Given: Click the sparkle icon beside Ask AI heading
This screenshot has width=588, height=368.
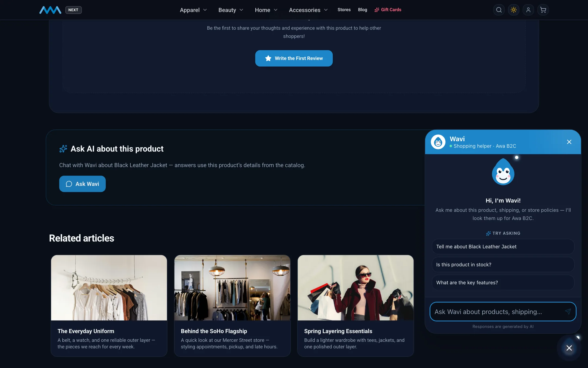Looking at the screenshot, I should click(x=63, y=149).
